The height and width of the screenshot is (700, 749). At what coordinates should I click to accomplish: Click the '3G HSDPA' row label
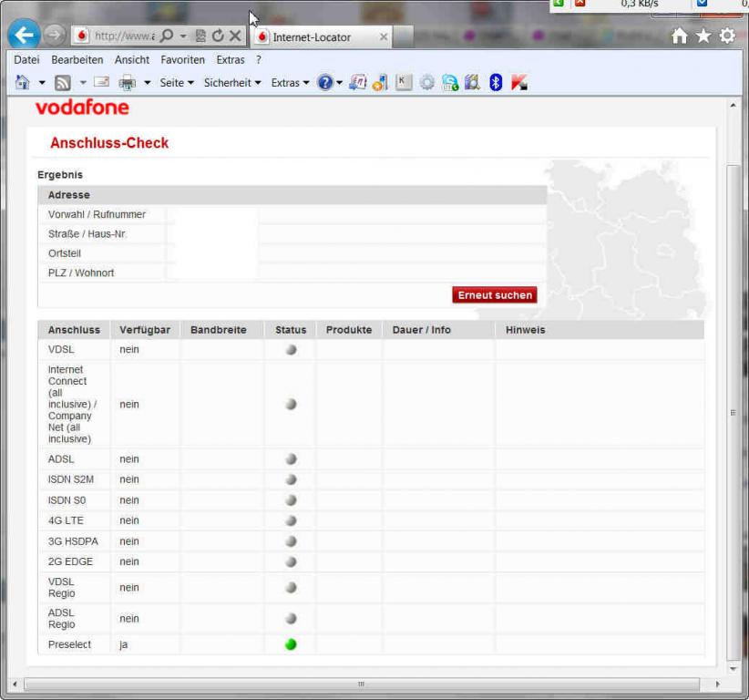pyautogui.click(x=73, y=540)
